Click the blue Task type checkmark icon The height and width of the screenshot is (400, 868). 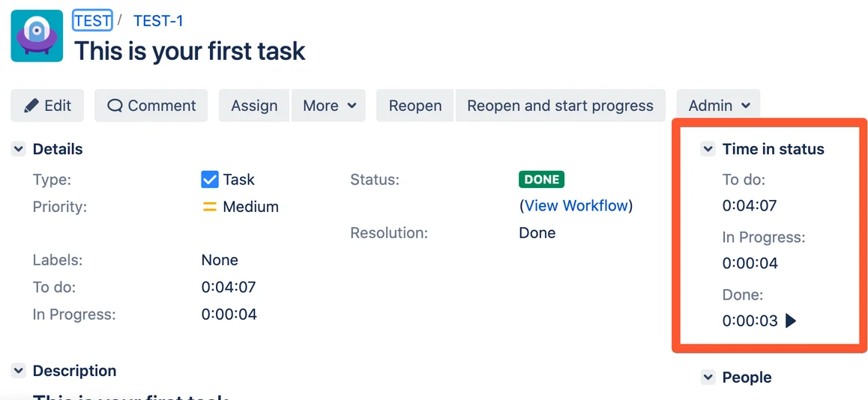click(210, 180)
